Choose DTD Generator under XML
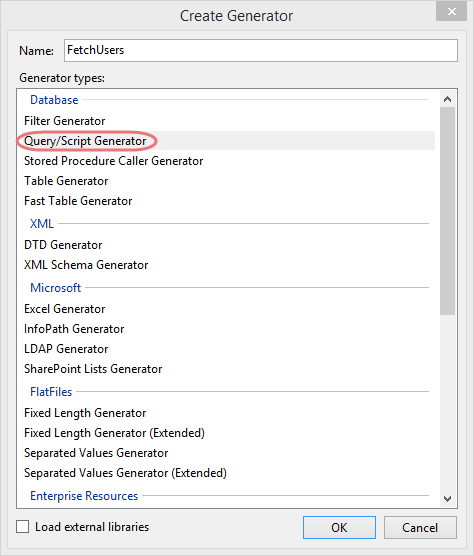Screen dimensions: 474x556 coord(225,245)
